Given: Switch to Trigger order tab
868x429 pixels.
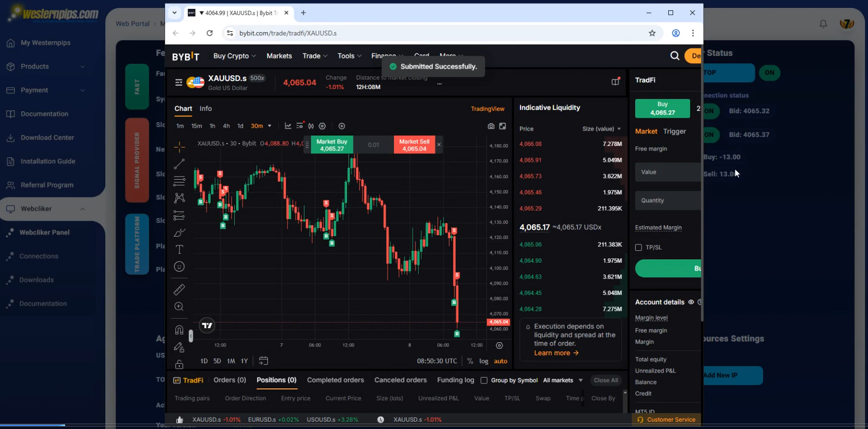Looking at the screenshot, I should click(675, 131).
